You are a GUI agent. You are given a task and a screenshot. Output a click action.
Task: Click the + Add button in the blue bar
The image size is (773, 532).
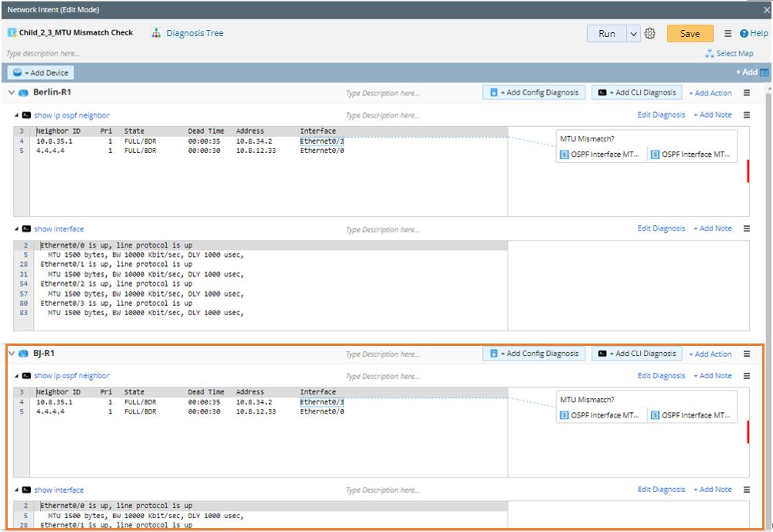746,72
